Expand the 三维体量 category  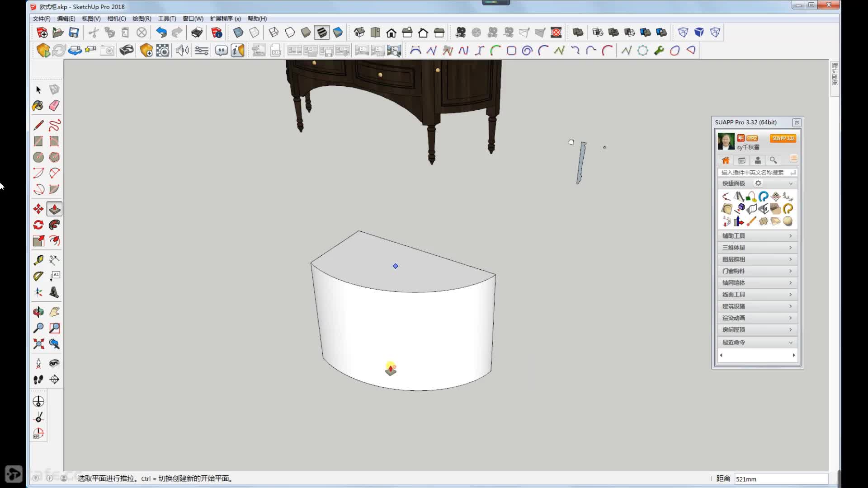coord(757,248)
